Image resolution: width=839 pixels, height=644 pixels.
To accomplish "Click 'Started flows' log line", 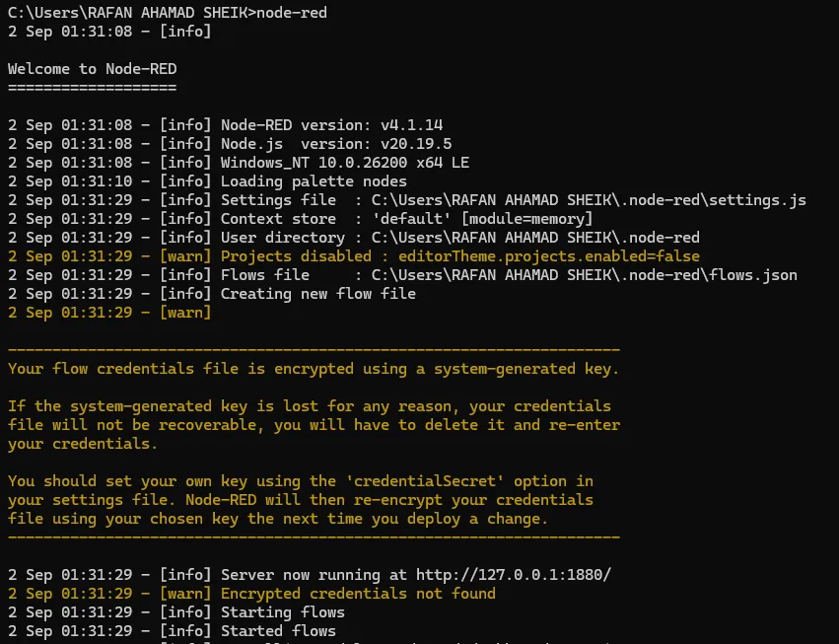I will click(x=172, y=631).
